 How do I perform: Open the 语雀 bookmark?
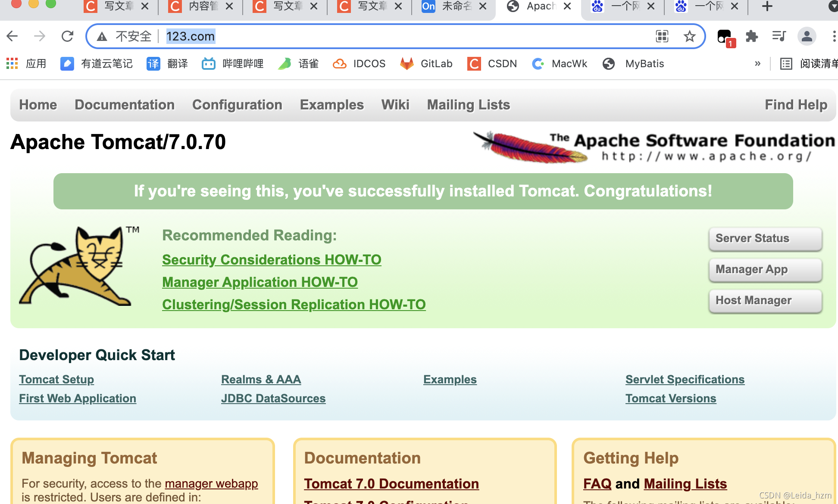[x=298, y=64]
